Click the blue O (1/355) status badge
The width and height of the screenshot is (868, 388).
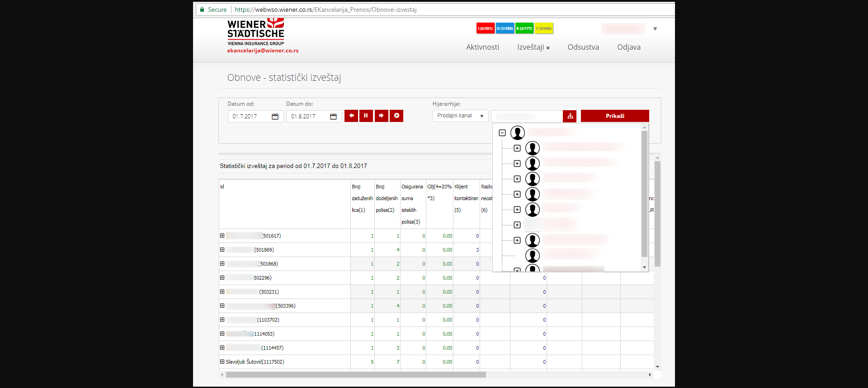[x=505, y=28]
